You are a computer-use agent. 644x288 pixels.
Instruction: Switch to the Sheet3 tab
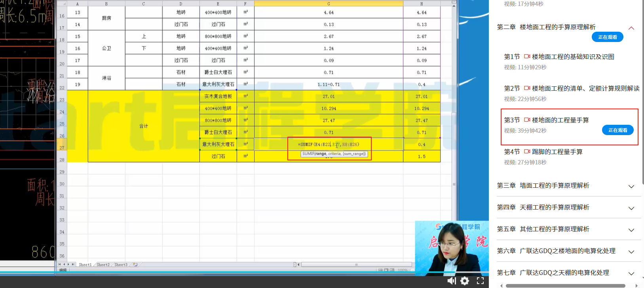121,265
